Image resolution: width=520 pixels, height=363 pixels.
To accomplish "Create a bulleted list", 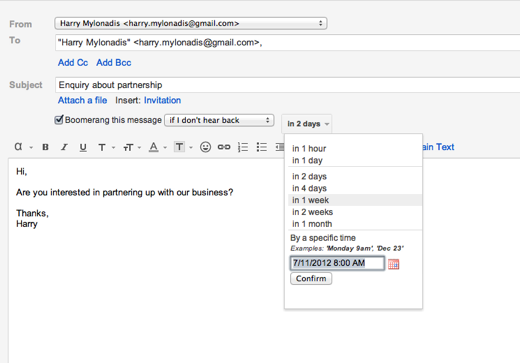I will [x=262, y=147].
